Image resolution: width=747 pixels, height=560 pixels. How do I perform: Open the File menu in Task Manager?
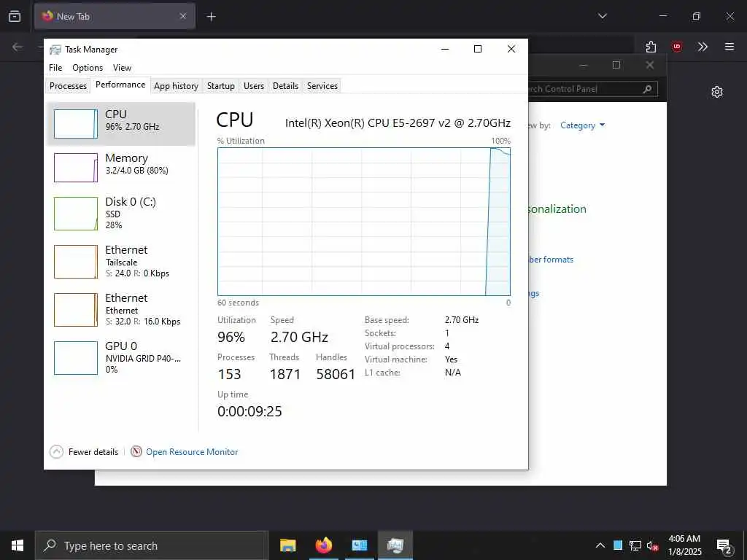pos(55,68)
